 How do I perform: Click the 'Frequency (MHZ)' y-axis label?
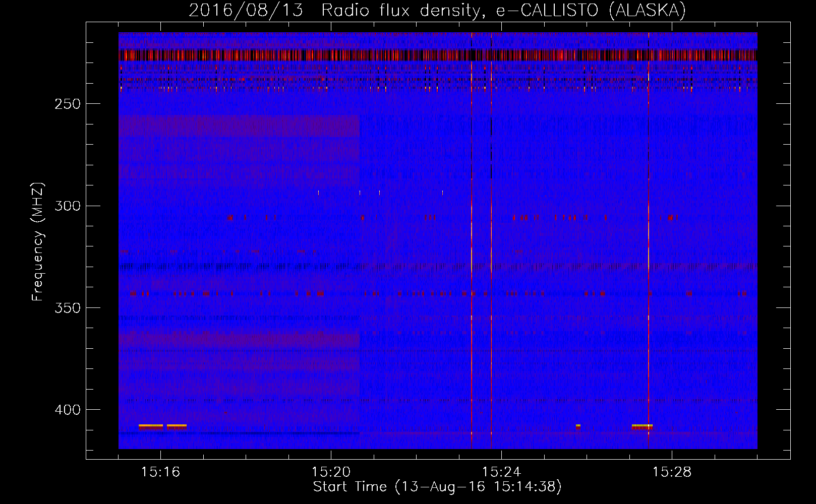click(x=38, y=242)
